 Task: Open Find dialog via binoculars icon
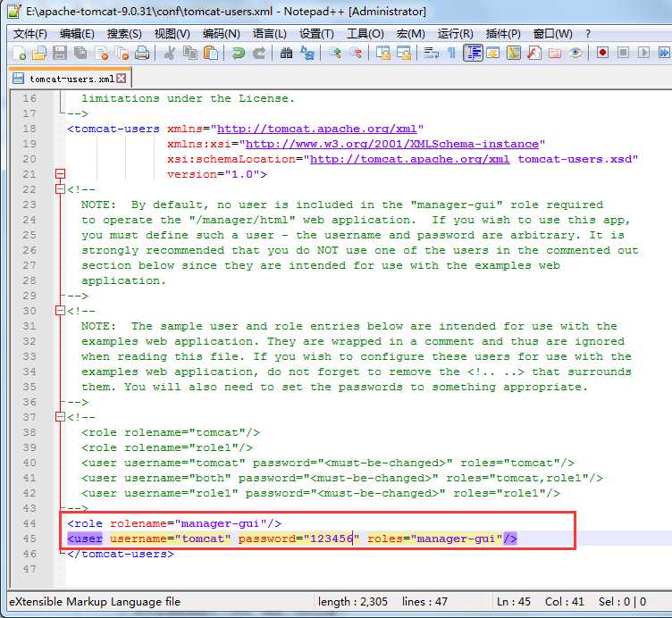pos(286,53)
